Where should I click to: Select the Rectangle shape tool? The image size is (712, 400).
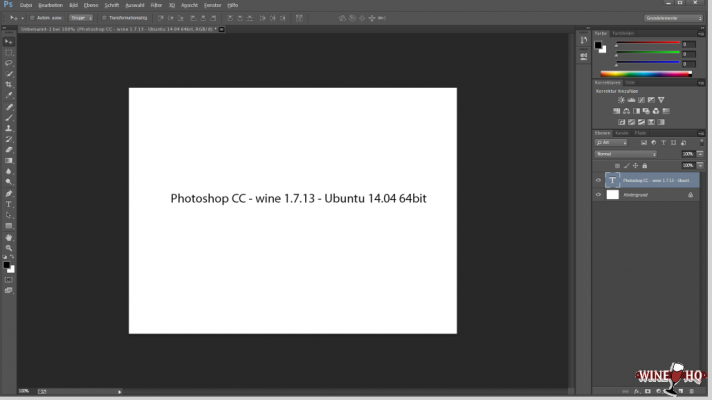point(9,226)
